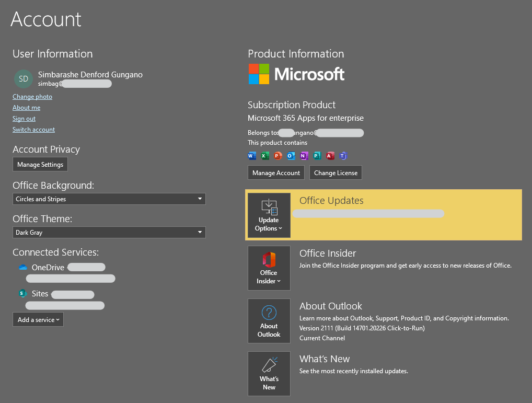Screen dimensions: 532x403
Task: Open Manage Settings for account privacy
Action: click(40, 164)
